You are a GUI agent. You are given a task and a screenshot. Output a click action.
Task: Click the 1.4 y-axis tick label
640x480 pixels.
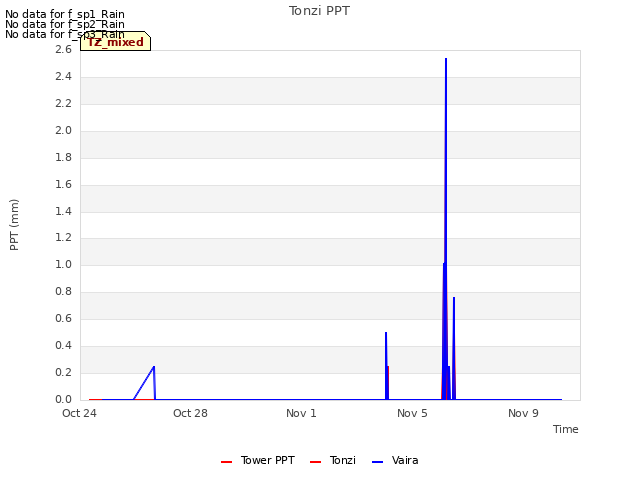(x=63, y=211)
